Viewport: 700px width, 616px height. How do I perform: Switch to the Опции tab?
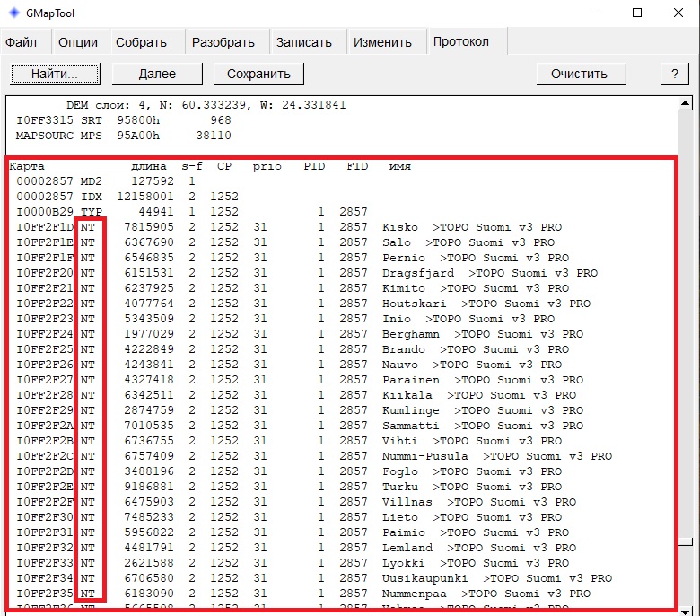tap(78, 42)
